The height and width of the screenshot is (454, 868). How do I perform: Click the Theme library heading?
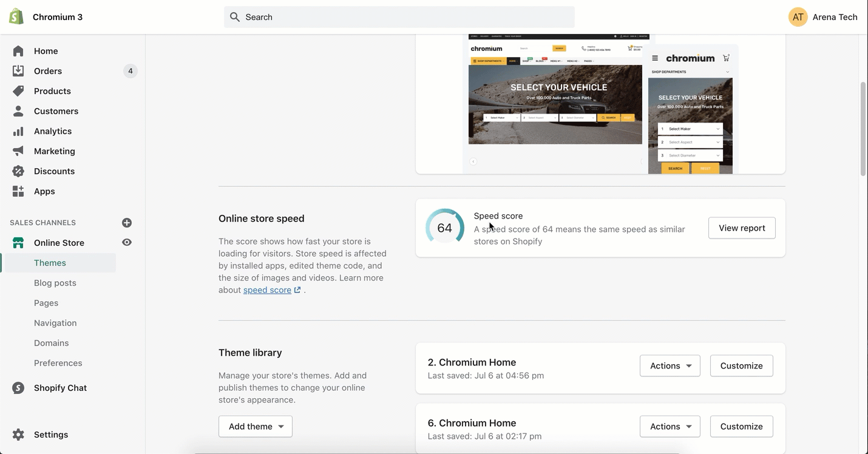pyautogui.click(x=250, y=353)
